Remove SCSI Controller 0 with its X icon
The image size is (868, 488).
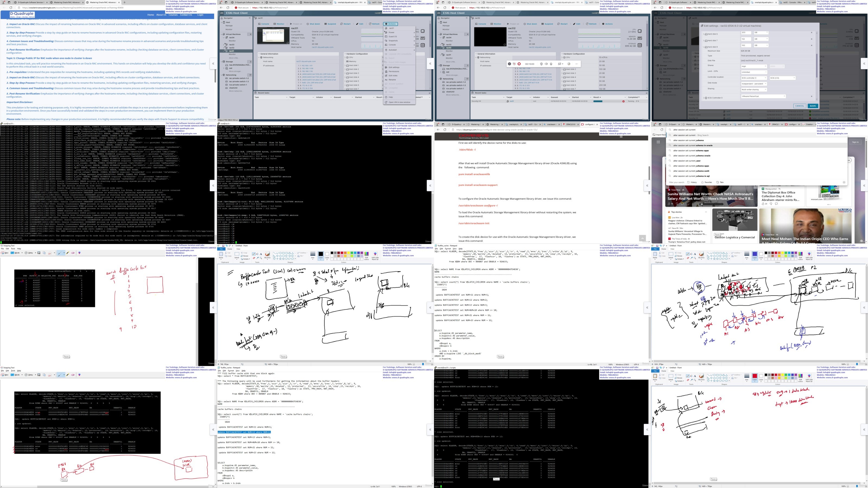(x=811, y=96)
